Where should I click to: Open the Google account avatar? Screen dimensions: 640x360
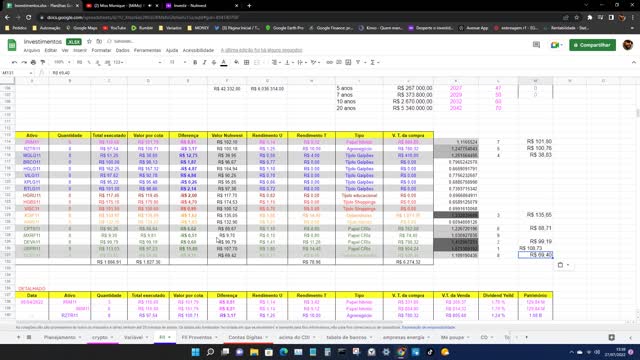tap(628, 45)
